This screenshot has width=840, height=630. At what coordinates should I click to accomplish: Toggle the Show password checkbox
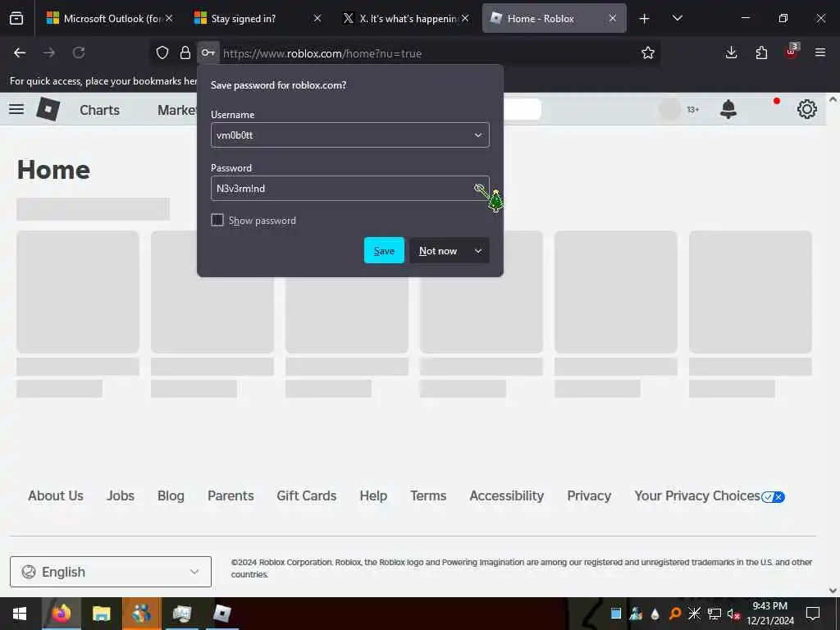point(217,220)
